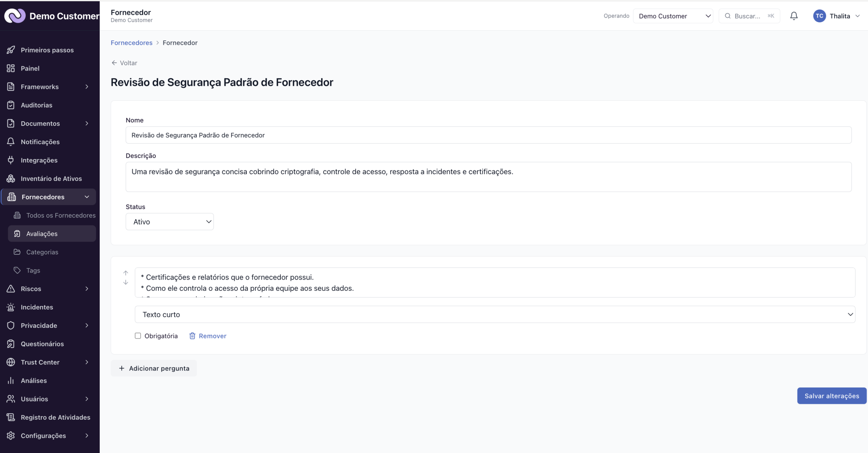Open the Operando Demo Customer selector
This screenshot has width=868, height=453.
coord(673,16)
